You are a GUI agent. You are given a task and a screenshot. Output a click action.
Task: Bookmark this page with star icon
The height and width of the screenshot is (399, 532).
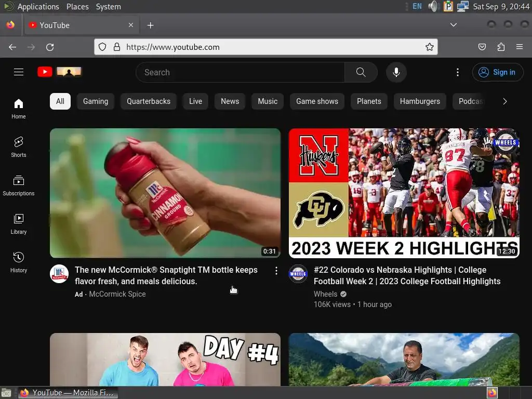coord(429,47)
